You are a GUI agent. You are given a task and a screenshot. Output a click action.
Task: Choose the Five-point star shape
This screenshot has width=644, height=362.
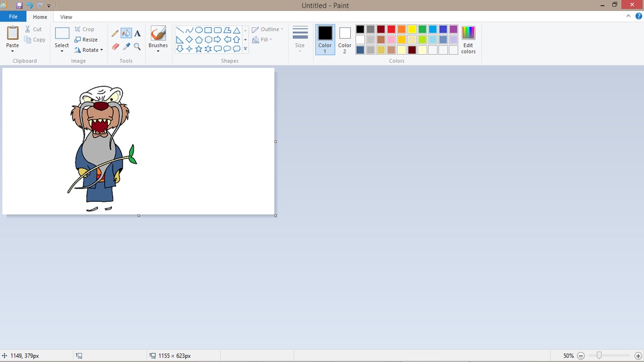(199, 49)
